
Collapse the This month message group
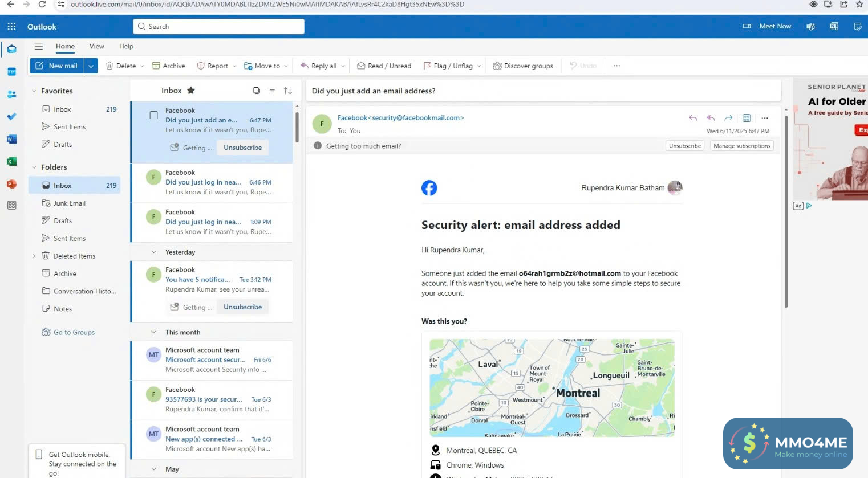[x=153, y=332]
